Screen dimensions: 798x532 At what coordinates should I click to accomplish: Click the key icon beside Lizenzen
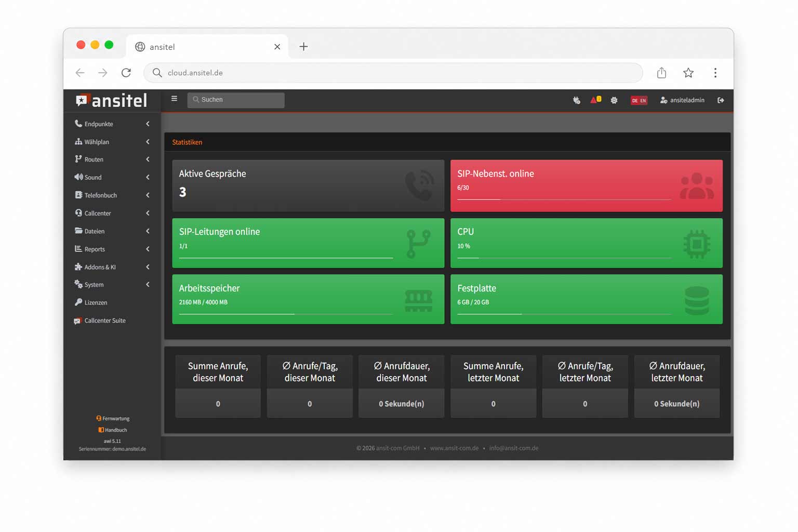click(78, 302)
